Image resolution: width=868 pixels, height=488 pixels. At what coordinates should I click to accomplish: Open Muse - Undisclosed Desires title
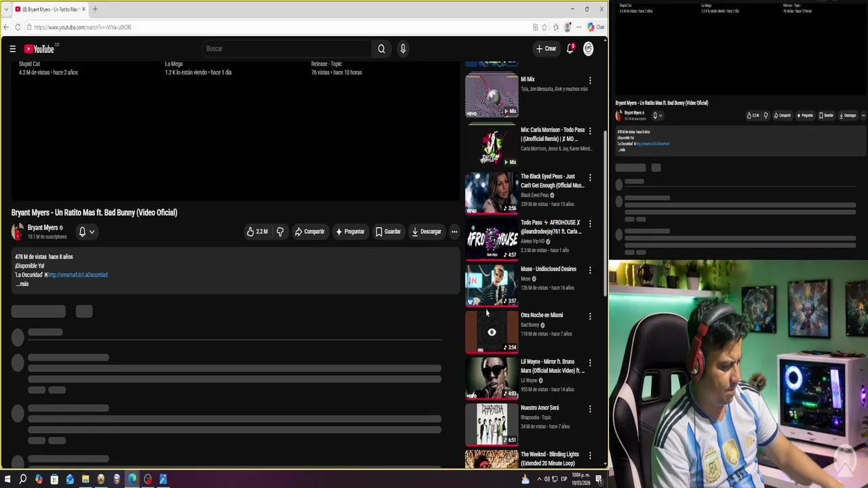(x=549, y=269)
